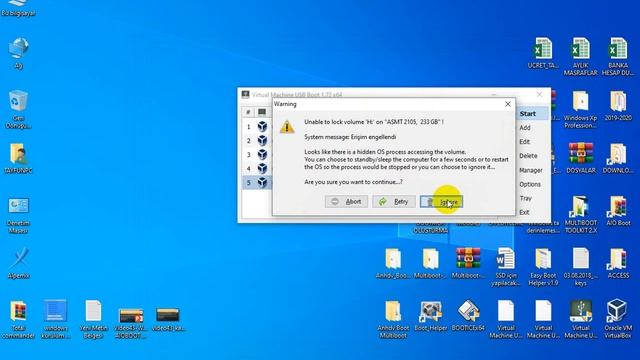The image size is (640, 360).
Task: Click the # column header
Action: 248,112
